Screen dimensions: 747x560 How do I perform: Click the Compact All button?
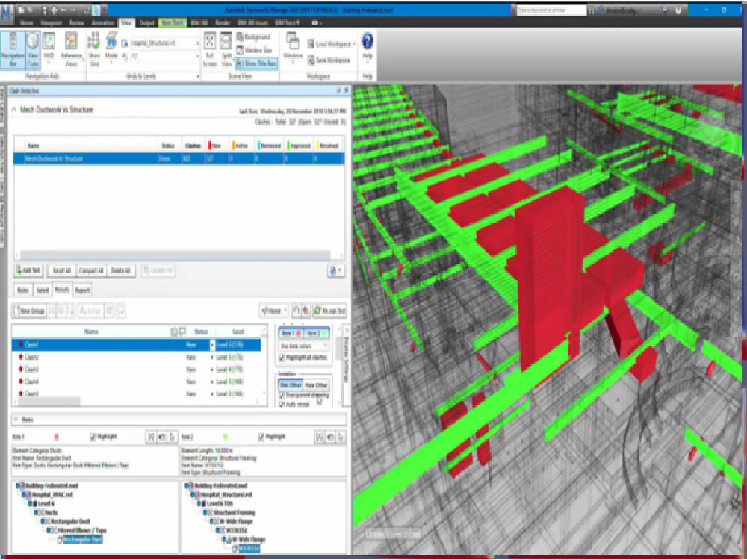(x=91, y=270)
